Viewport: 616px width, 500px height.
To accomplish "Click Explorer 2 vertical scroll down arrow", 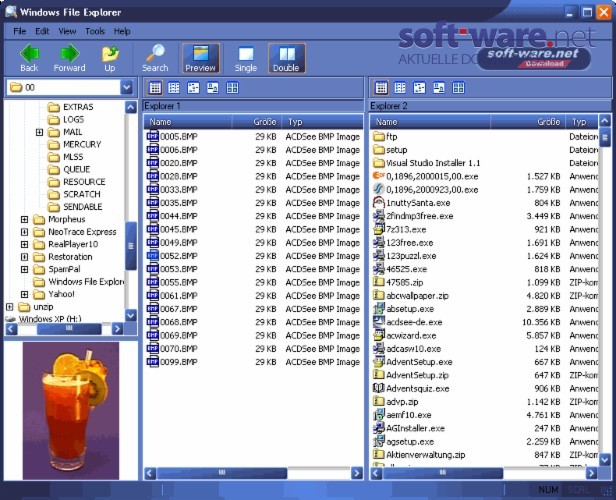I will point(605,459).
